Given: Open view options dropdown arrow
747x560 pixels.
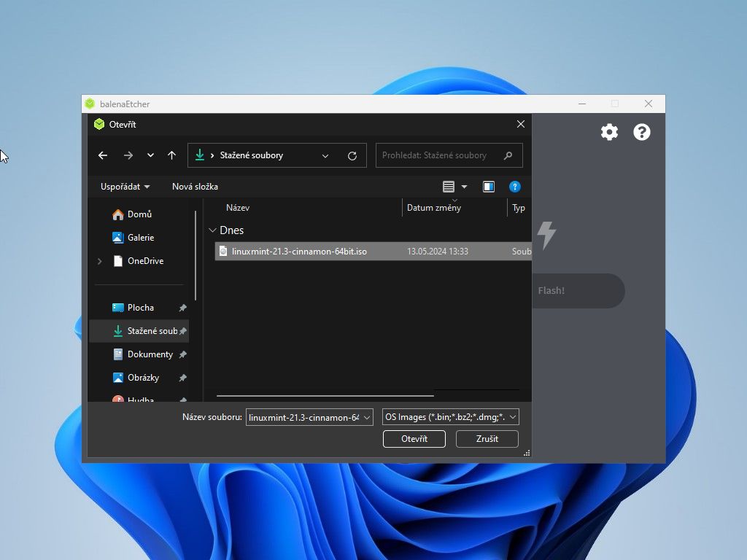Looking at the screenshot, I should point(464,187).
